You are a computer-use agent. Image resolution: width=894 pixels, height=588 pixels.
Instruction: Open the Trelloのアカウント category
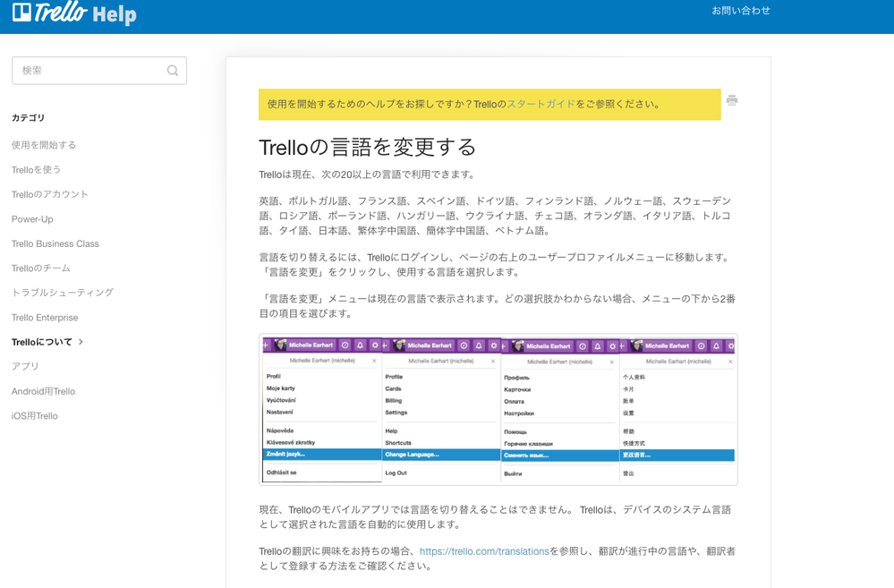click(49, 194)
